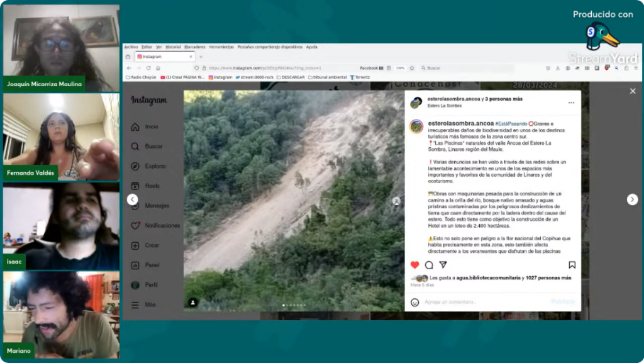Save post with the bookmark icon
The width and height of the screenshot is (644, 363).
572,265
